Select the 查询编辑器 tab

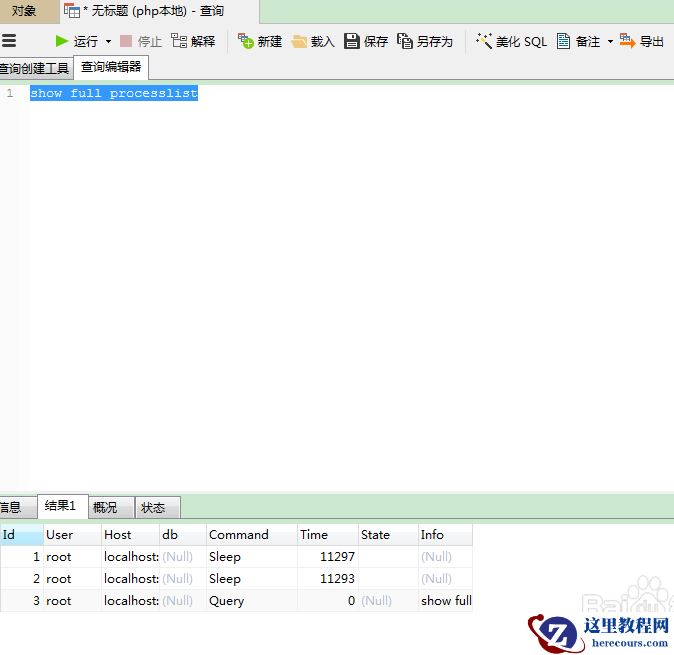pos(111,67)
